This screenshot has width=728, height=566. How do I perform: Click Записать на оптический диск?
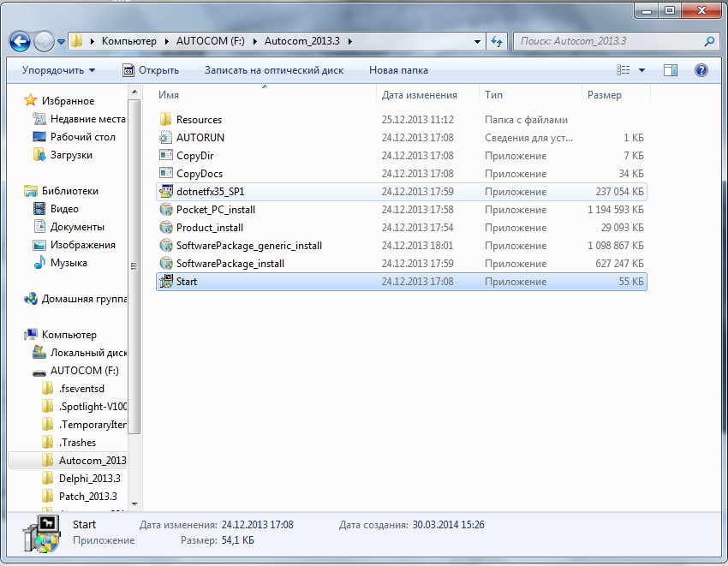tap(274, 70)
